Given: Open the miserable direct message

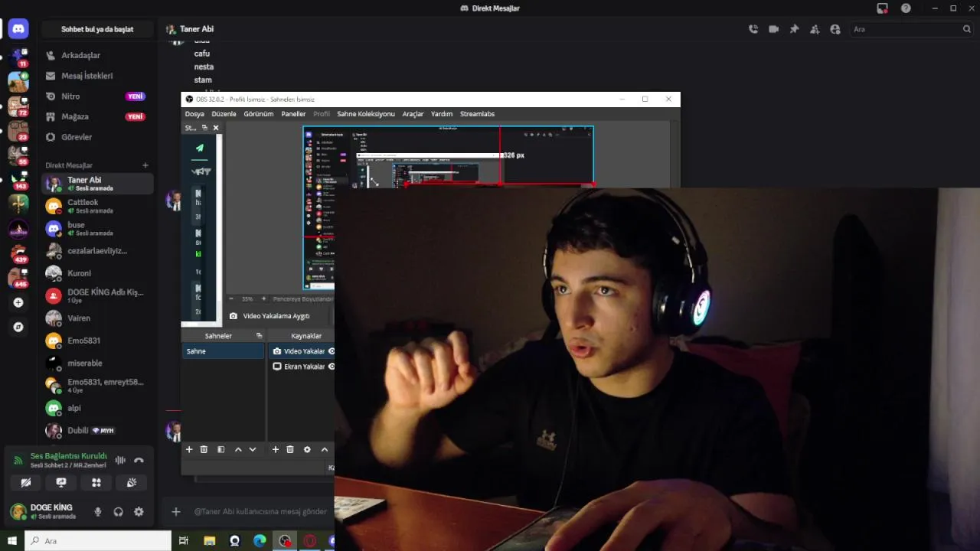Looking at the screenshot, I should [x=97, y=363].
